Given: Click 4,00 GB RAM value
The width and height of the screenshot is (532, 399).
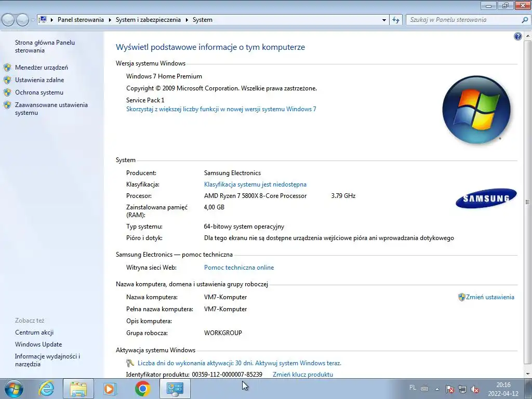Looking at the screenshot, I should [214, 207].
